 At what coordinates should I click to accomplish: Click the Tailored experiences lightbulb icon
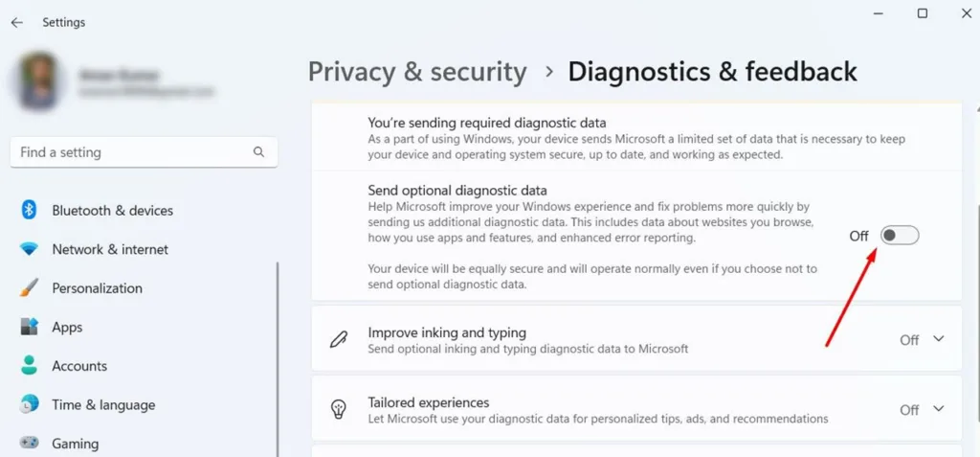(338, 409)
